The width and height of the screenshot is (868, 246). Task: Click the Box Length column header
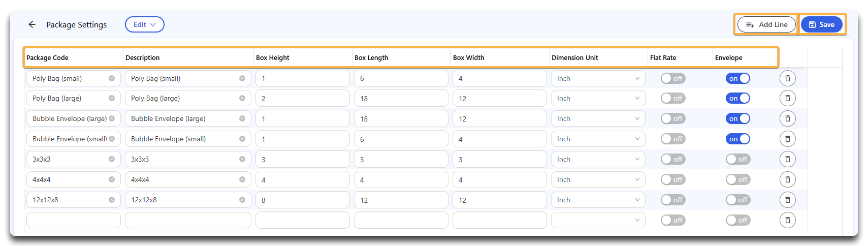[x=371, y=57]
